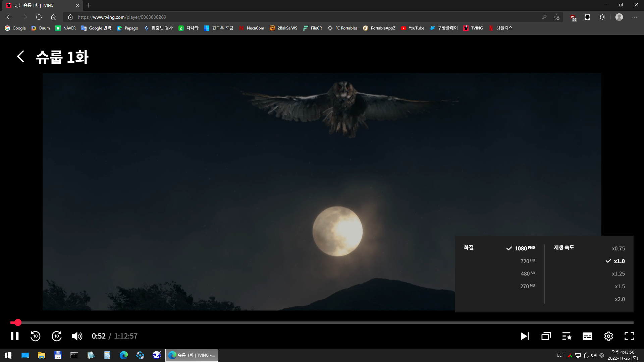Open the episode list icon
The height and width of the screenshot is (362, 644).
(x=546, y=336)
